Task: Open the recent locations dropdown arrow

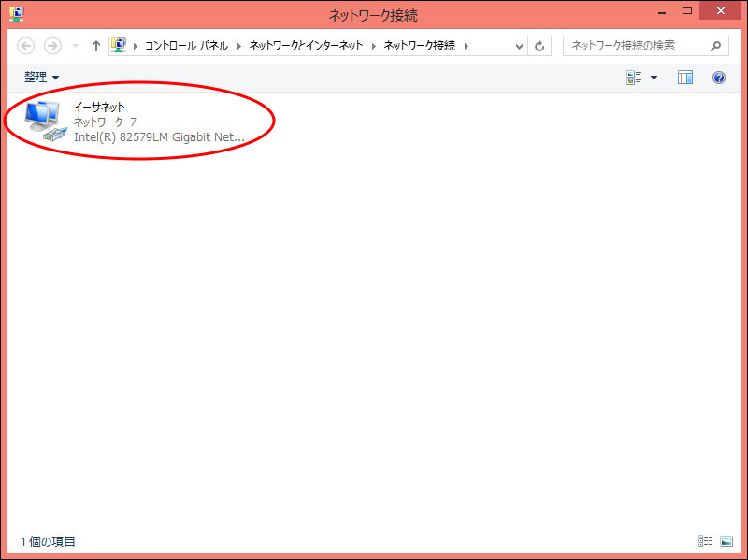Action: point(75,46)
